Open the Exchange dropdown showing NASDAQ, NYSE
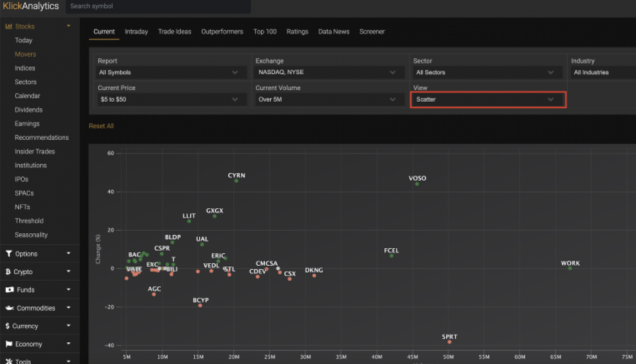The height and width of the screenshot is (364, 636). click(x=329, y=72)
